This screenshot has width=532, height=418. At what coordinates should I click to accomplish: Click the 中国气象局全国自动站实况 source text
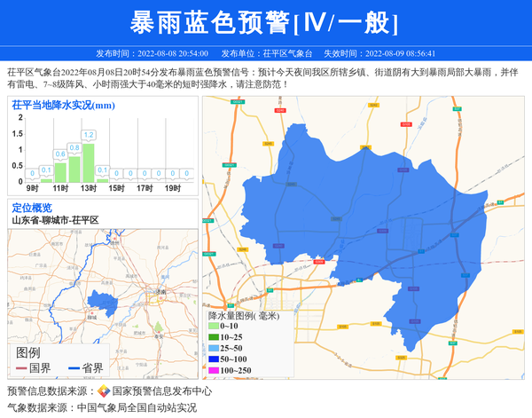137,408
